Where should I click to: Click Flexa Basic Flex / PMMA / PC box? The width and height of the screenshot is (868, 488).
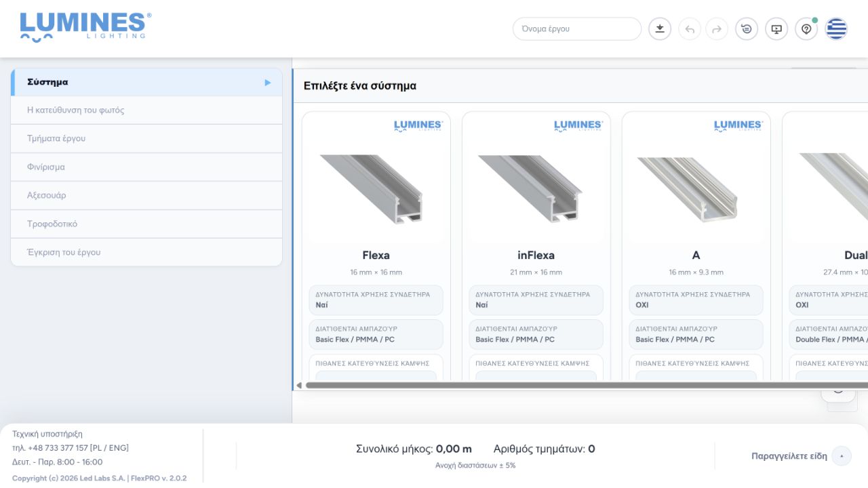376,335
